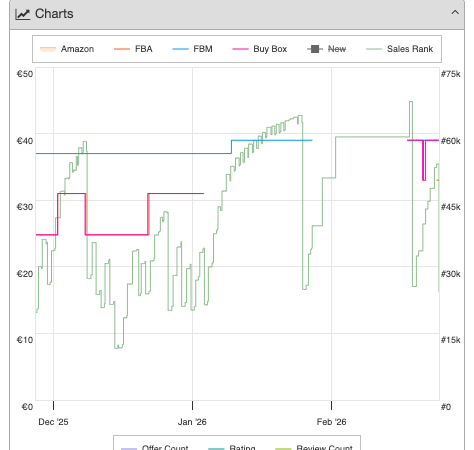Click the Charts panel title

(54, 14)
